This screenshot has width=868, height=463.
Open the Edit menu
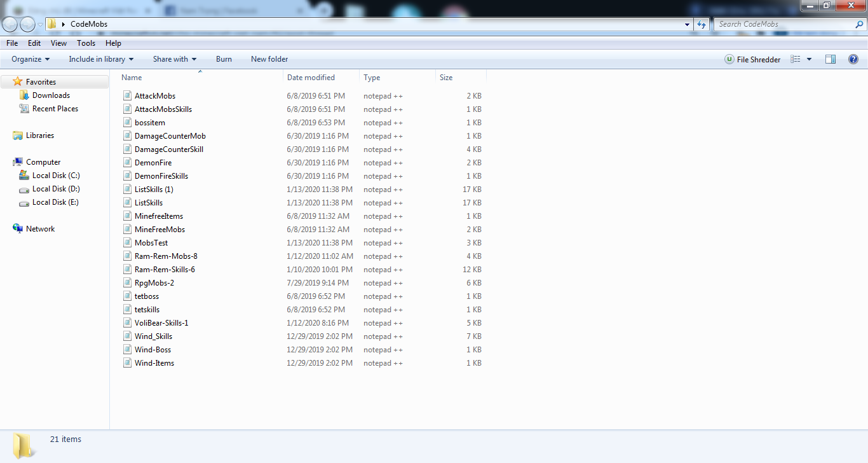(x=34, y=43)
